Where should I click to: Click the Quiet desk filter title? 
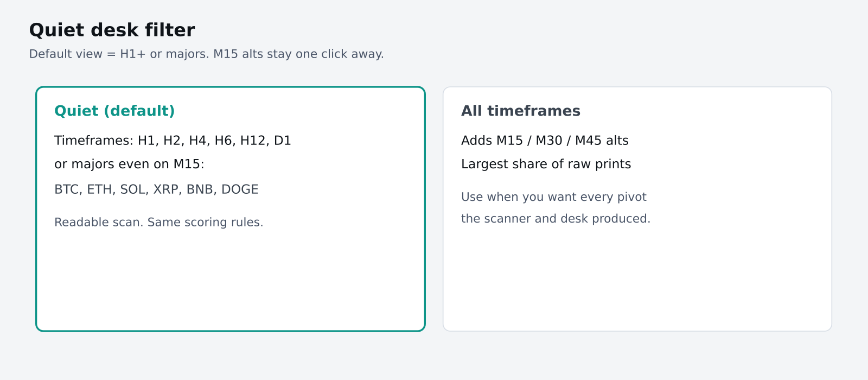pos(112,30)
